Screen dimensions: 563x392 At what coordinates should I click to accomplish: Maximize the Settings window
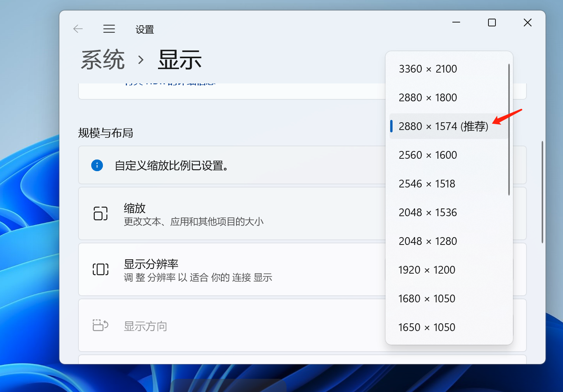(x=492, y=23)
